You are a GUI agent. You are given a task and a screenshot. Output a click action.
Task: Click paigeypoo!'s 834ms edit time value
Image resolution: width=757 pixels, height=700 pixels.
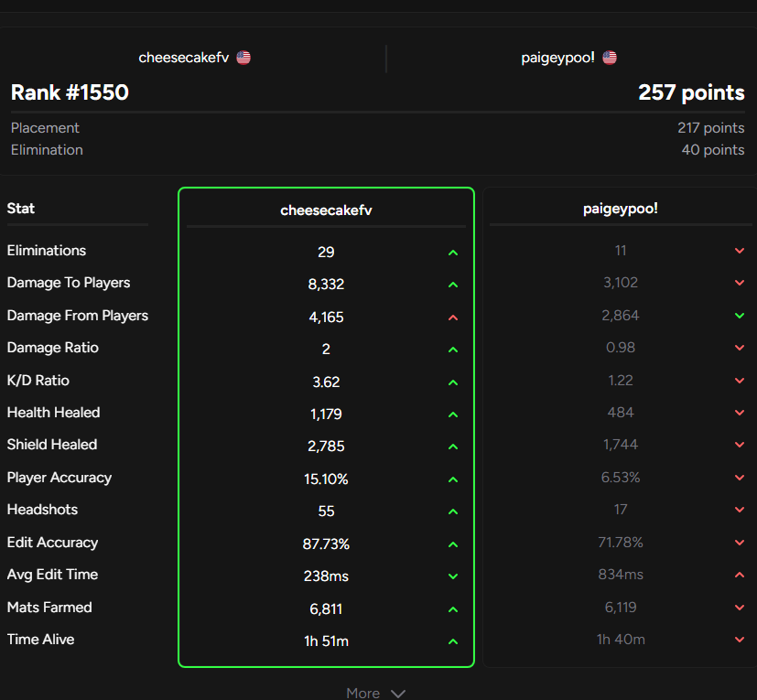click(x=621, y=575)
